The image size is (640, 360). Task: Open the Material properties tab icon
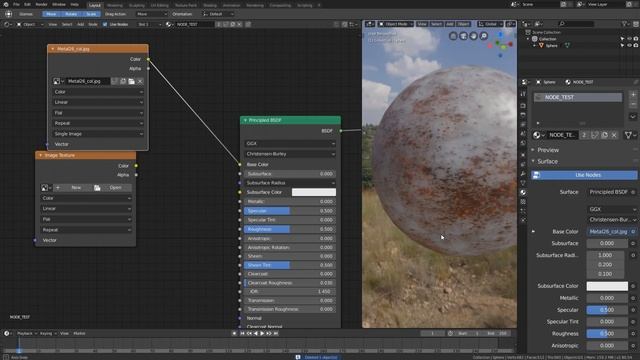click(x=523, y=192)
